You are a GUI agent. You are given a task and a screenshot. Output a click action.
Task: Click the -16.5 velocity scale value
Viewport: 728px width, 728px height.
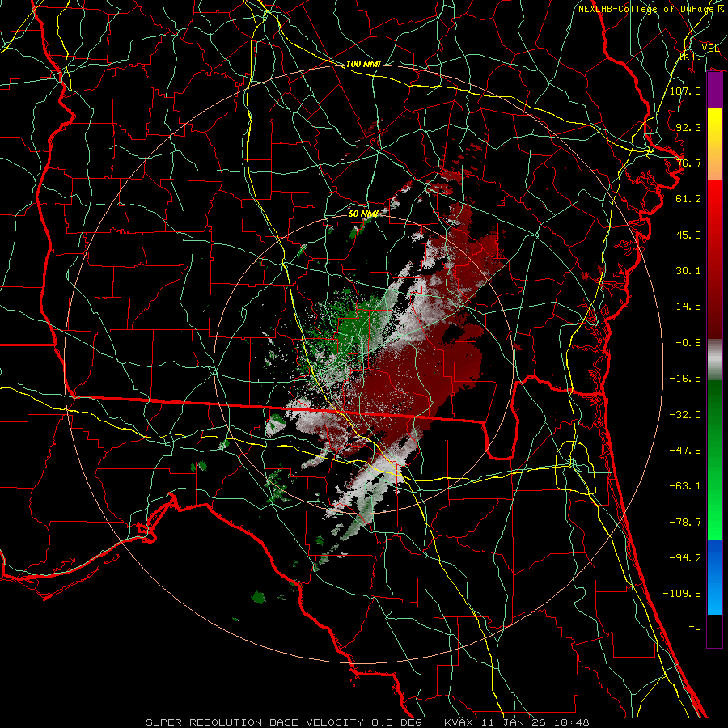tap(685, 379)
